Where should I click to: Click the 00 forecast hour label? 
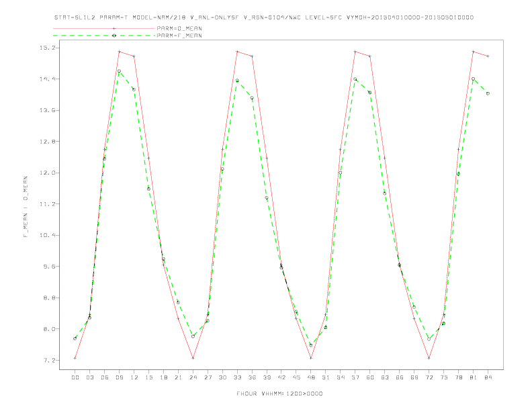75,377
